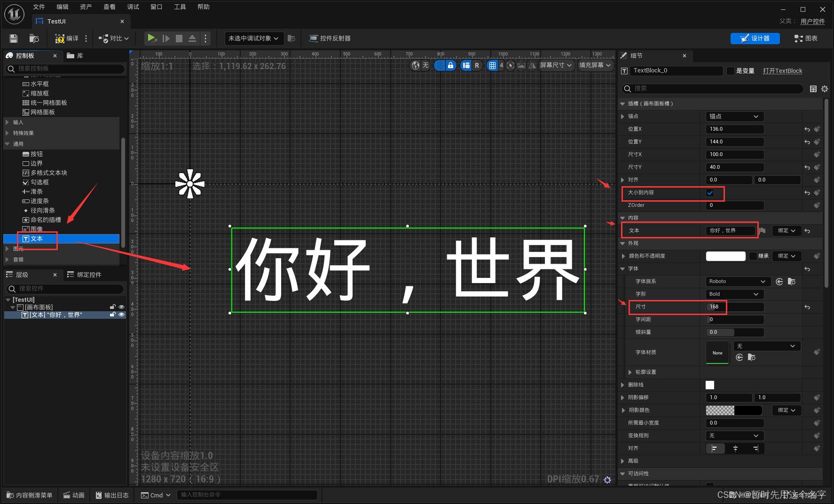Click use-selected-asset arrow next to Roboto font

(x=779, y=282)
